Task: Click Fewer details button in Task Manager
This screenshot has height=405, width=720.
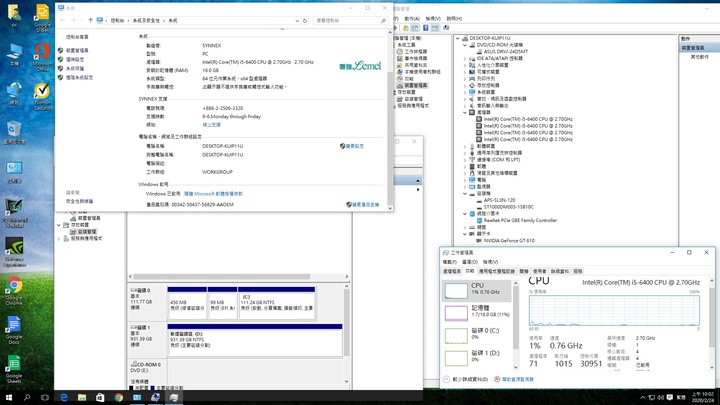Action: (466, 380)
